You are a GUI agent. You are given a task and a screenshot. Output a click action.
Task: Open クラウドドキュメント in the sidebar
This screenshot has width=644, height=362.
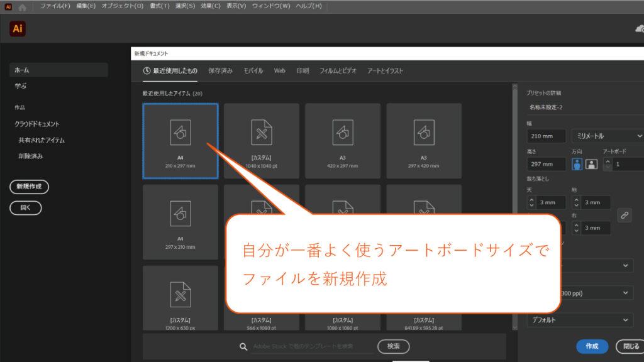[x=37, y=124]
